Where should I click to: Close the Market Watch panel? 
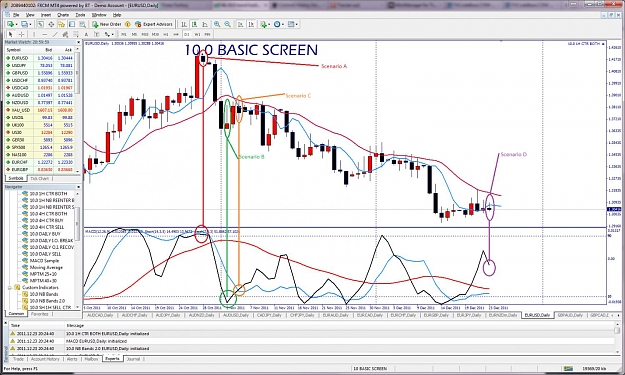78,42
